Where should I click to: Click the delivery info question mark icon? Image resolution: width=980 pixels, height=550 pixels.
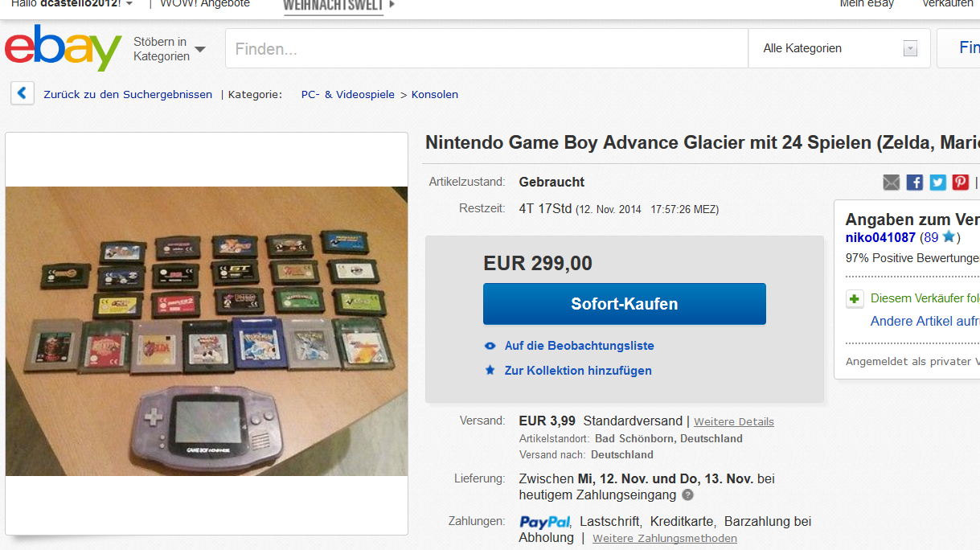(687, 495)
